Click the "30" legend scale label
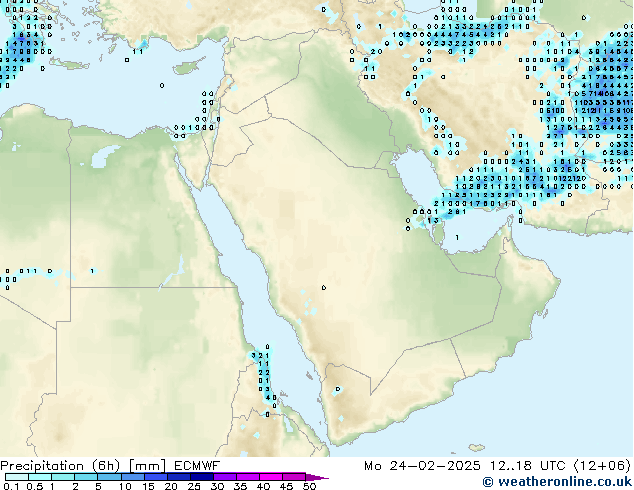The height and width of the screenshot is (490, 634). pyautogui.click(x=217, y=486)
